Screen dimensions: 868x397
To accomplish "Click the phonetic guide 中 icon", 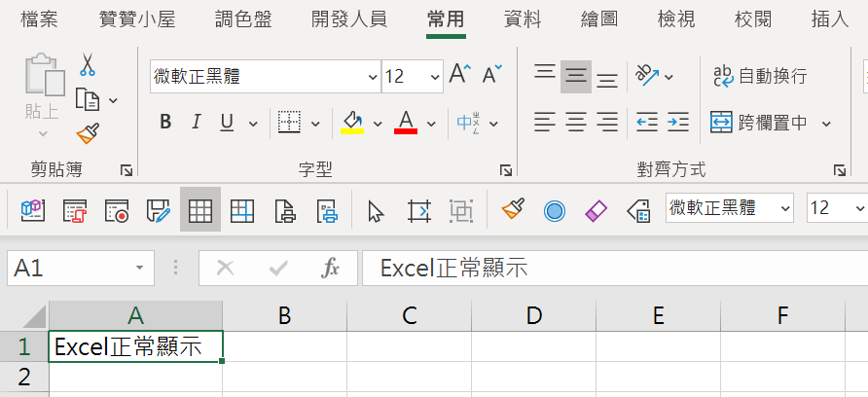I will click(468, 123).
